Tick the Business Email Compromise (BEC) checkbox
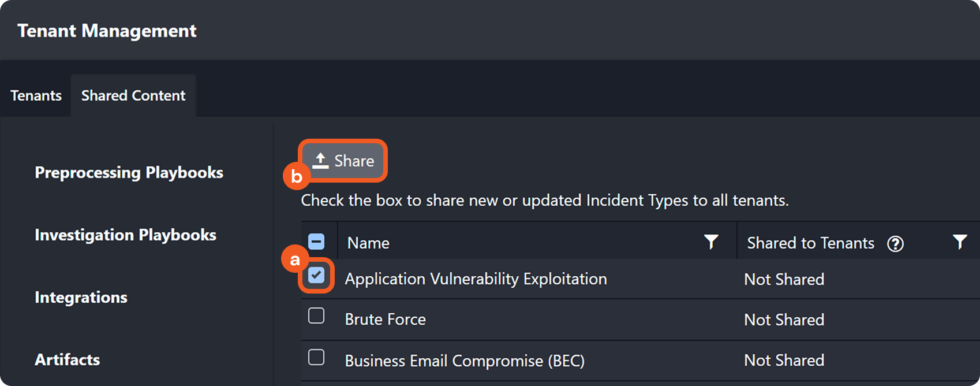Viewport: 980px width, 386px height. (316, 358)
